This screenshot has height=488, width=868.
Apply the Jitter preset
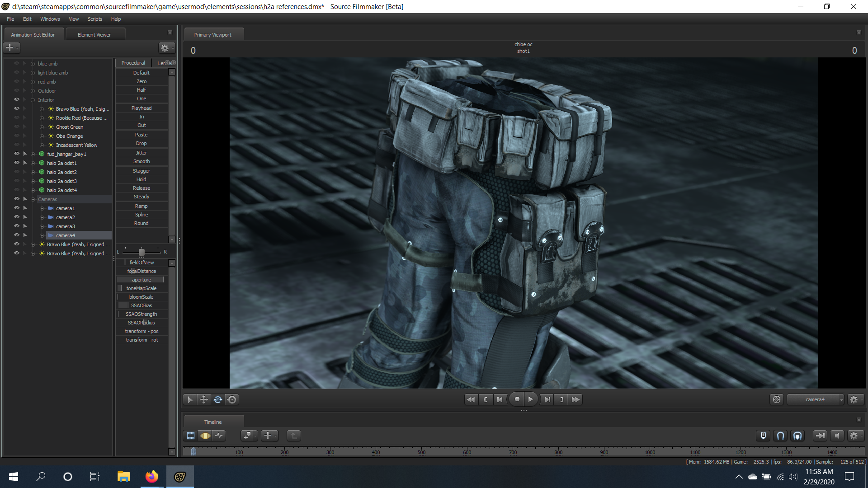[142, 153]
